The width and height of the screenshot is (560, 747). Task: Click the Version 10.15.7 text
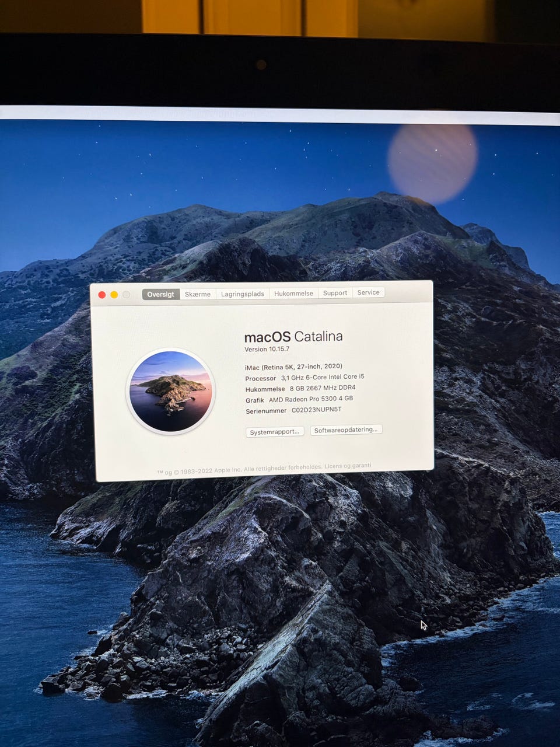[267, 349]
